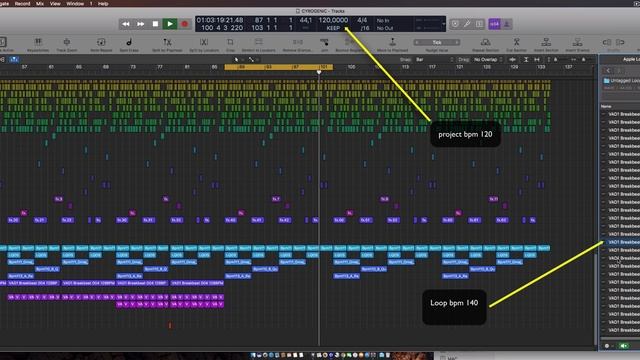Click the 120,0000 tempo value

point(333,20)
